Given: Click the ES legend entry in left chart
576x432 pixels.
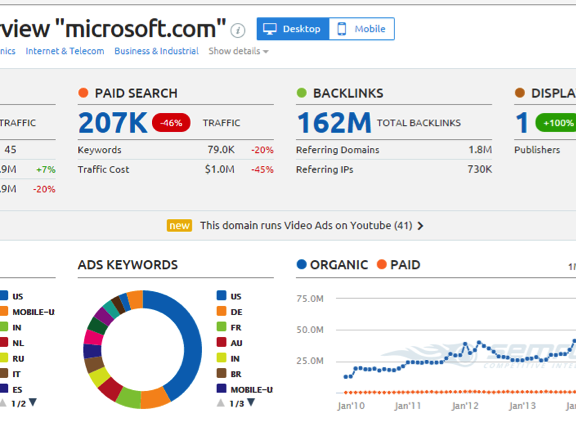Looking at the screenshot, I should click(x=12, y=389).
